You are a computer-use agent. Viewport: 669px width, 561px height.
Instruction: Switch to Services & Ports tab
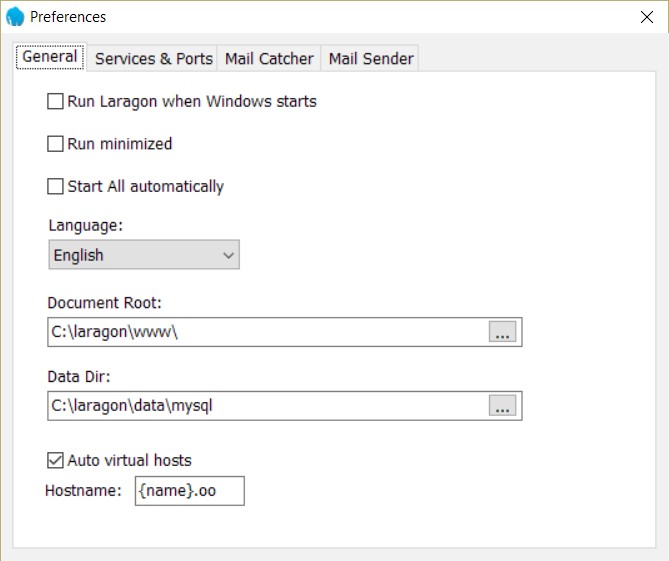click(x=154, y=59)
